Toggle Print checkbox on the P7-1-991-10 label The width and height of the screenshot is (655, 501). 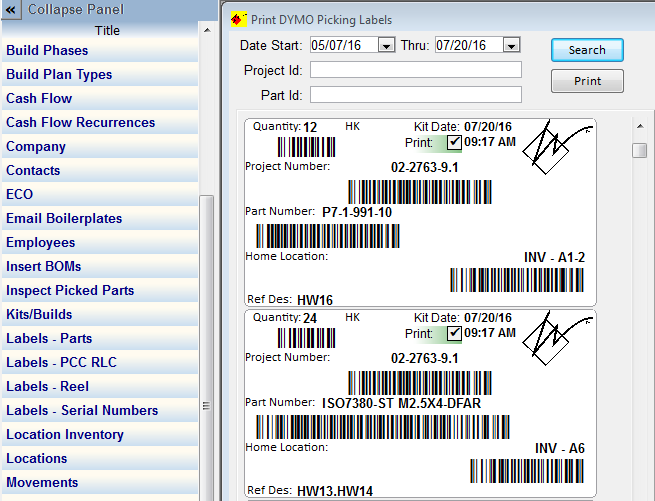pyautogui.click(x=454, y=142)
